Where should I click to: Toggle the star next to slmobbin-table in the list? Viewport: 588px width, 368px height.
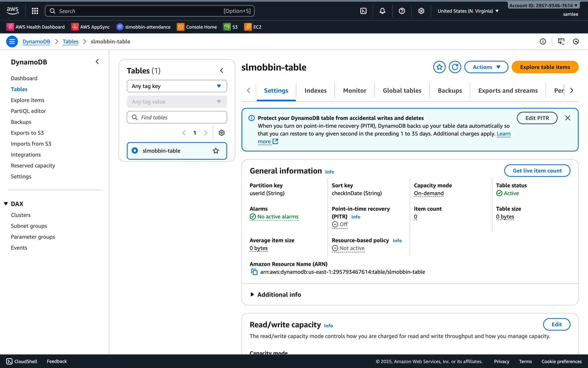pos(216,151)
